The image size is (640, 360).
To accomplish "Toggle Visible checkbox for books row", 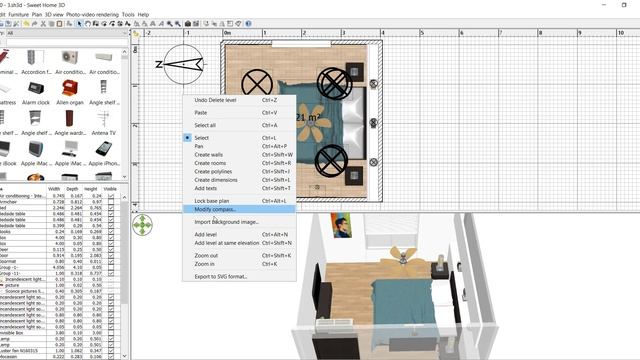I will tap(111, 231).
